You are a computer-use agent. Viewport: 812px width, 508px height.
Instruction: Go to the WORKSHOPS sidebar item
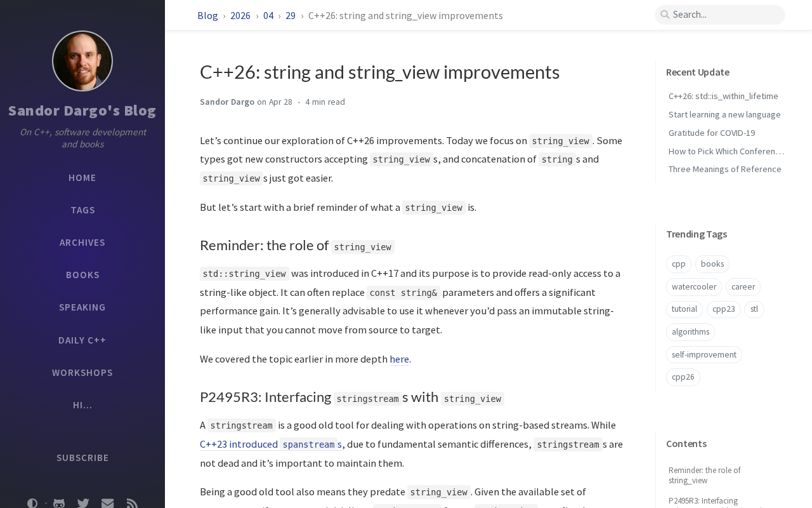82,373
